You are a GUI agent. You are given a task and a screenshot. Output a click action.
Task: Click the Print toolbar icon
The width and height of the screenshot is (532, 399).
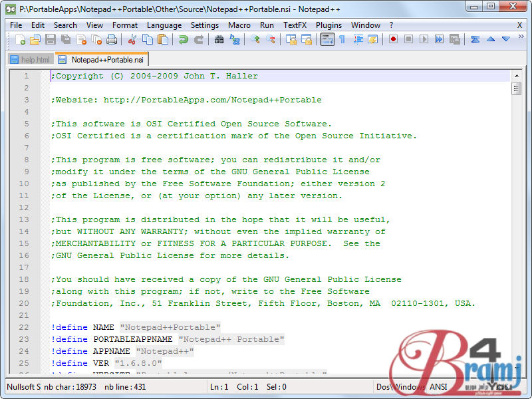click(113, 40)
